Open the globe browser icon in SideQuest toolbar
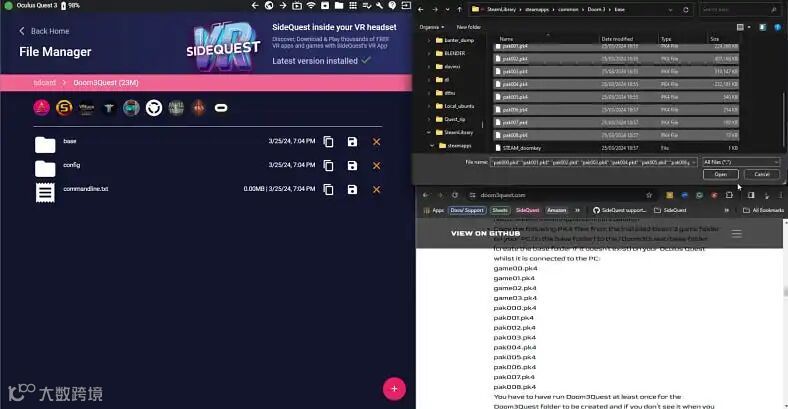 coord(269,6)
